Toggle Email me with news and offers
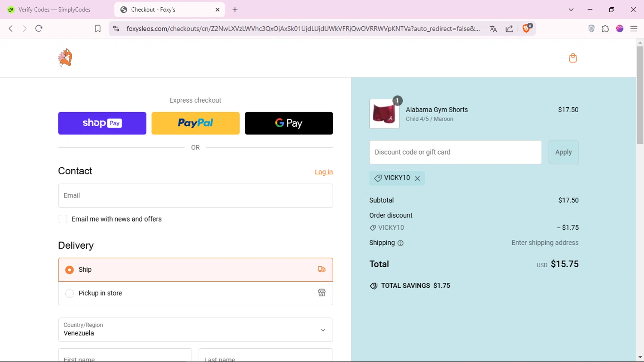The height and width of the screenshot is (362, 644). [x=63, y=219]
